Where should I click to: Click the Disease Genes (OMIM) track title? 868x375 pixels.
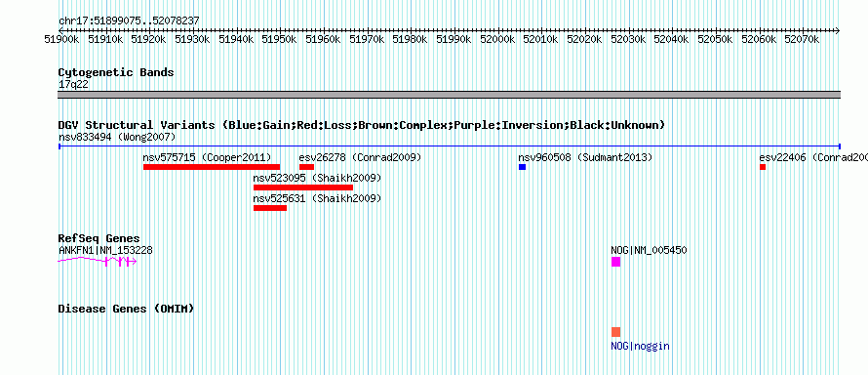pos(126,309)
